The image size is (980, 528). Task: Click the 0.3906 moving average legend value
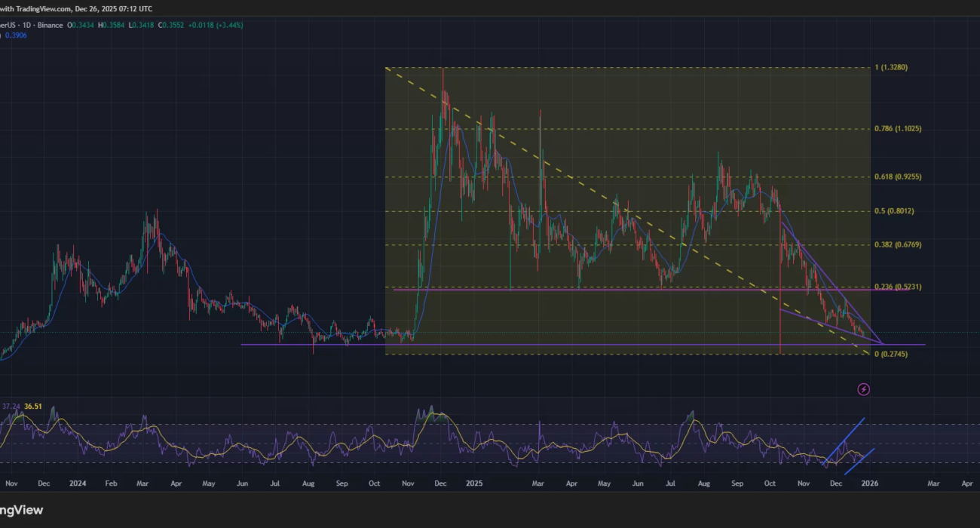click(16, 35)
